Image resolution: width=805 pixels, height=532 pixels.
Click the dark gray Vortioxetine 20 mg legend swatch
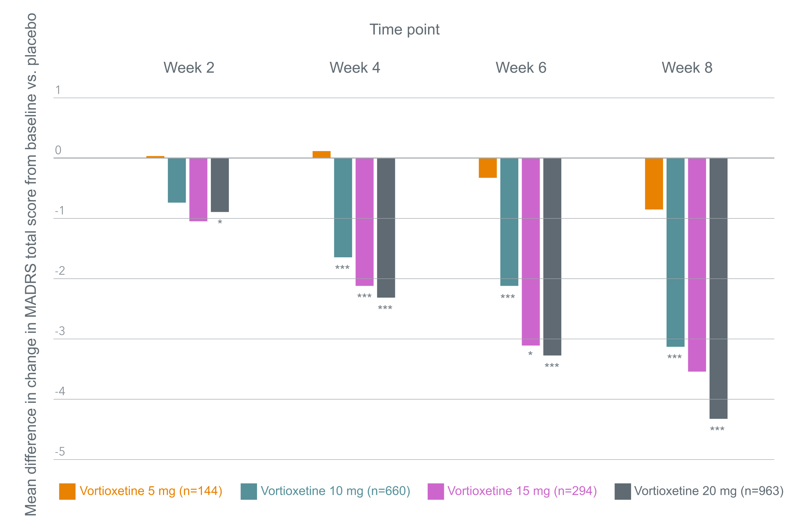pos(622,491)
